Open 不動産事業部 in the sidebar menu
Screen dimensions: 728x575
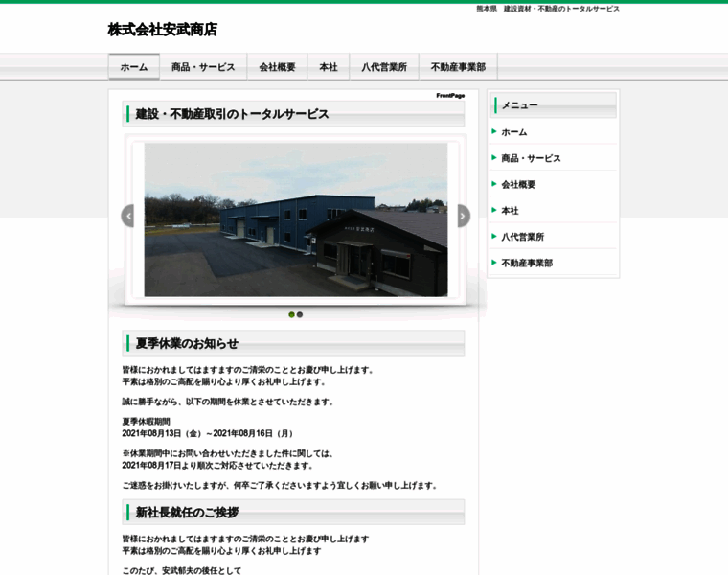click(x=527, y=263)
